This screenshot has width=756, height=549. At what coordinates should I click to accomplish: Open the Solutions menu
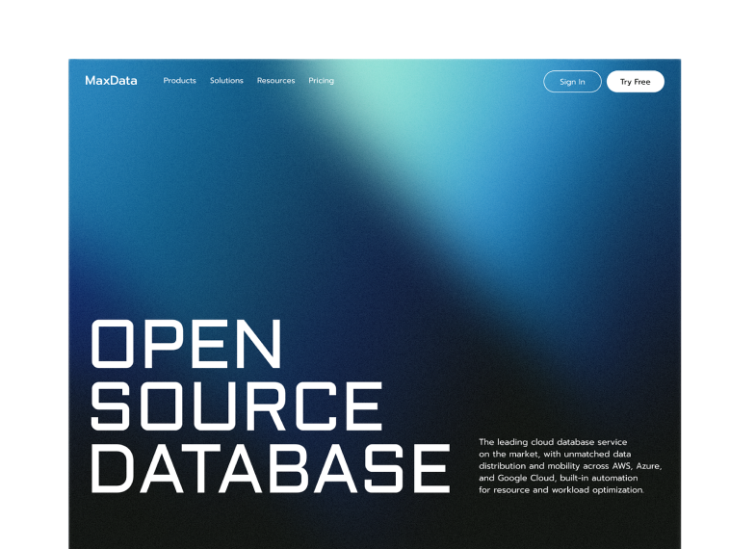(x=226, y=81)
